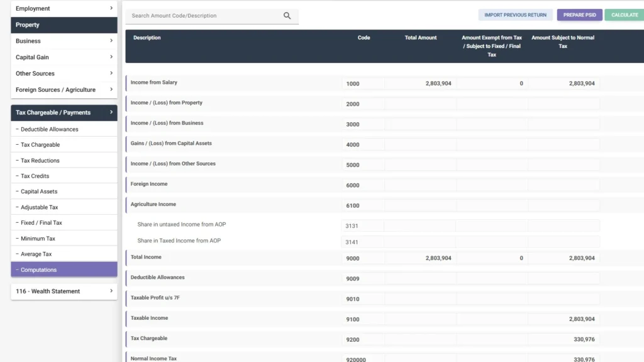Screen dimensions: 644x362
Task: Click code 2000 cell
Action: click(363, 104)
